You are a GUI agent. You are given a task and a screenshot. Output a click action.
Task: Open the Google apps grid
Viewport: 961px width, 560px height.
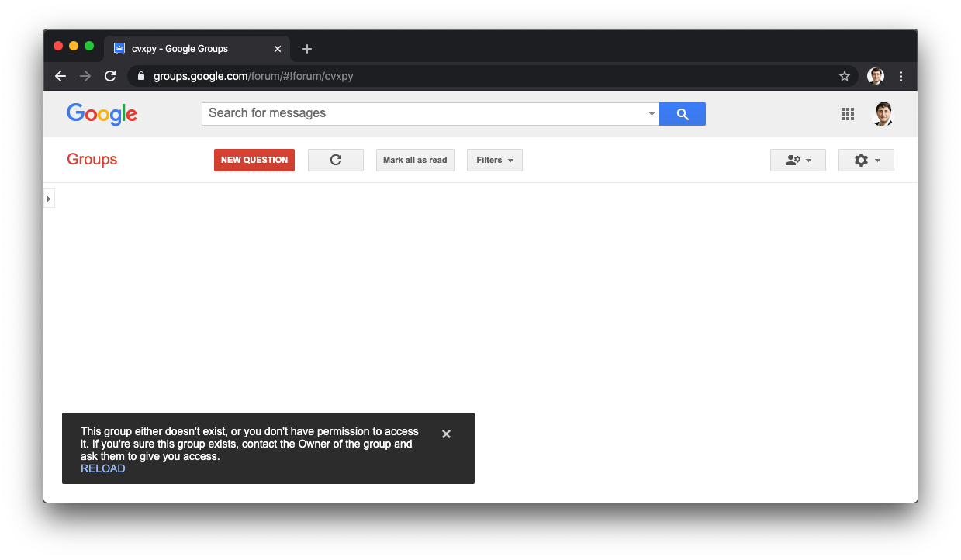(x=848, y=114)
